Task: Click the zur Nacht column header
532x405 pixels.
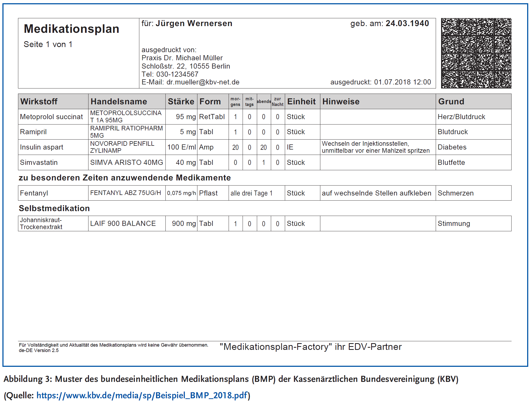Action: click(x=278, y=102)
